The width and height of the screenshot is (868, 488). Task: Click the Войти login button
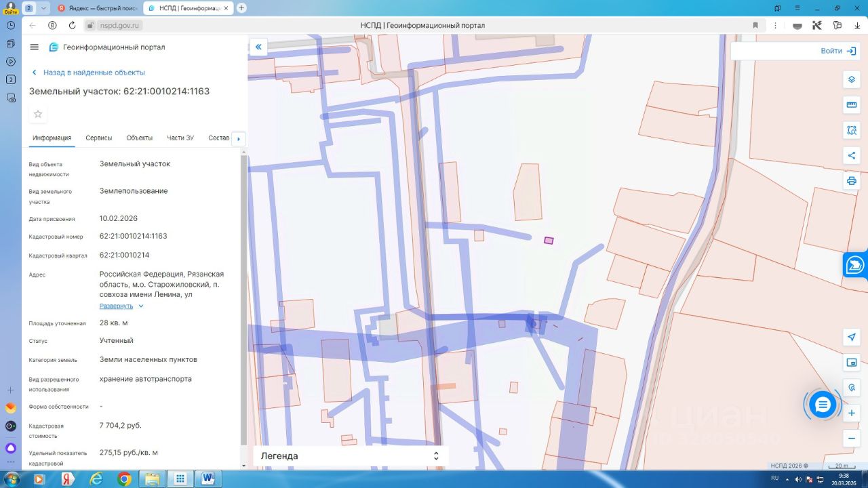(838, 51)
